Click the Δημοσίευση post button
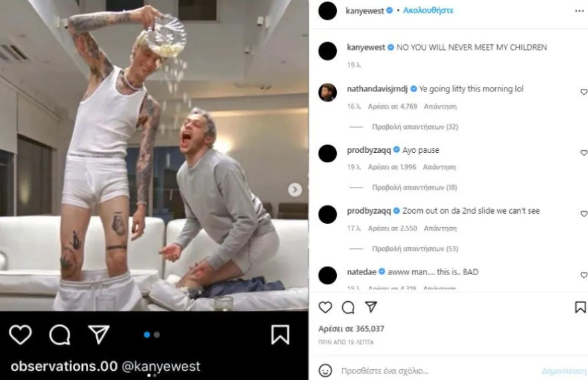 [x=564, y=371]
